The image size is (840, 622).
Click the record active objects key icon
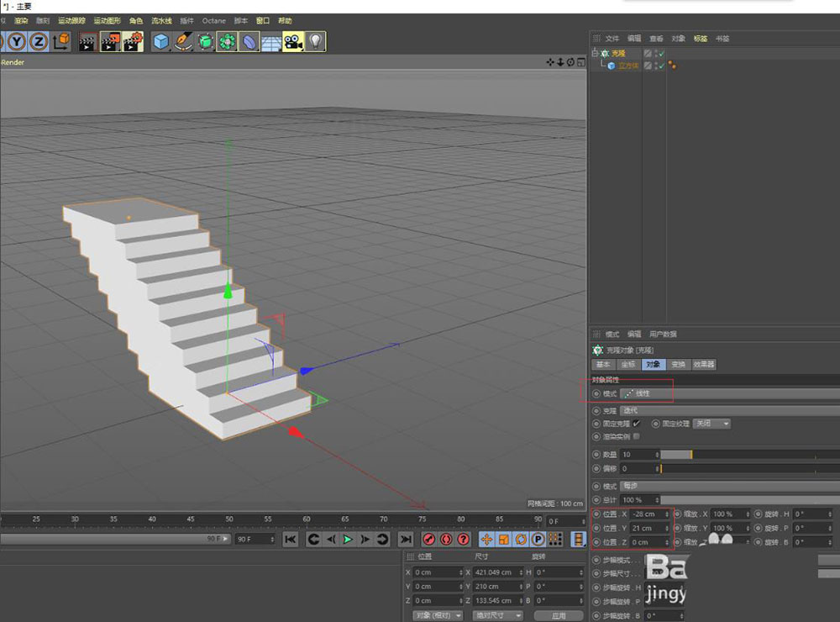(x=428, y=539)
